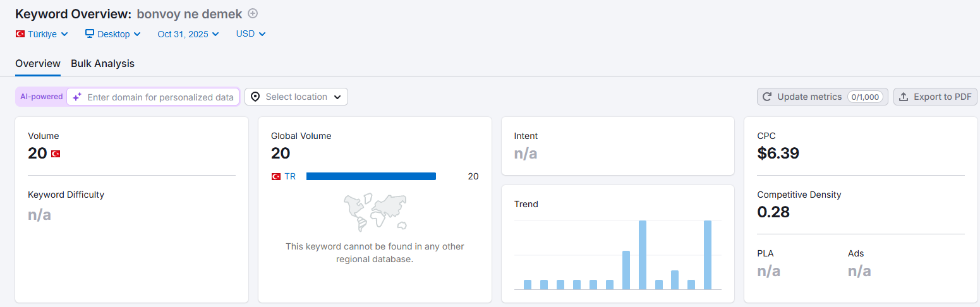Click the desktop monitor device icon
The image size is (980, 307).
(x=90, y=33)
